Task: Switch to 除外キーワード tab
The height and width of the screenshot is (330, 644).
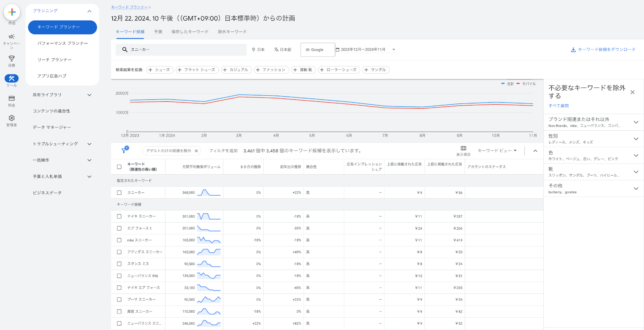Action: (232, 32)
